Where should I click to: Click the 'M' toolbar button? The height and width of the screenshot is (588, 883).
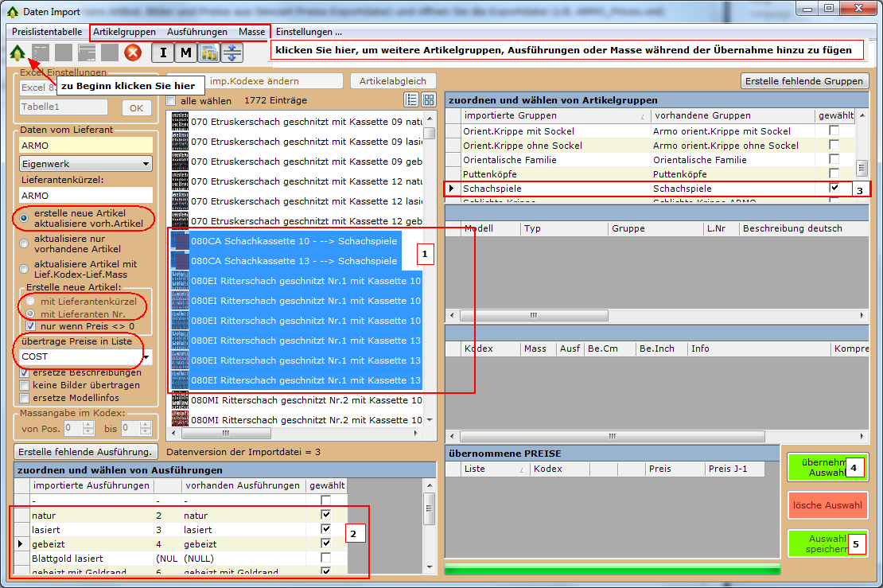click(x=186, y=53)
